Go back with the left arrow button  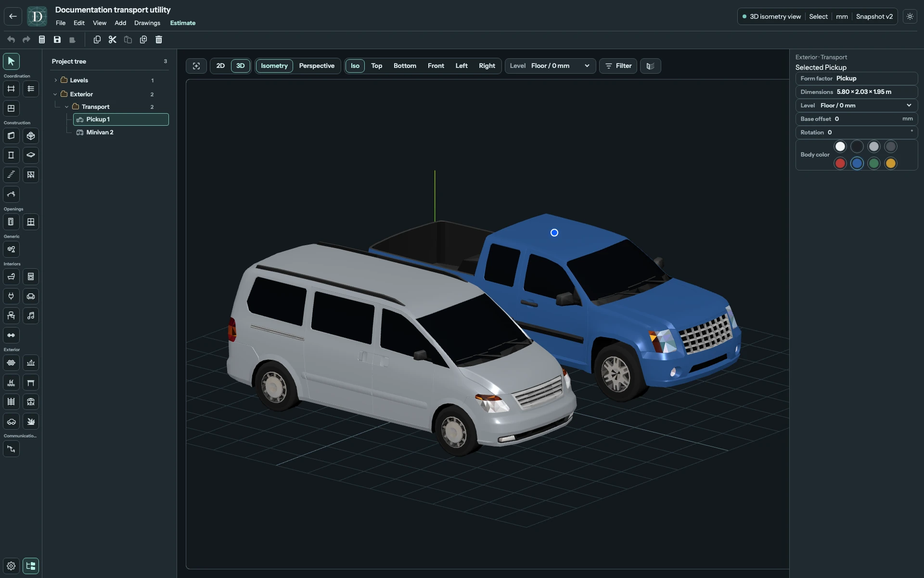pyautogui.click(x=13, y=16)
